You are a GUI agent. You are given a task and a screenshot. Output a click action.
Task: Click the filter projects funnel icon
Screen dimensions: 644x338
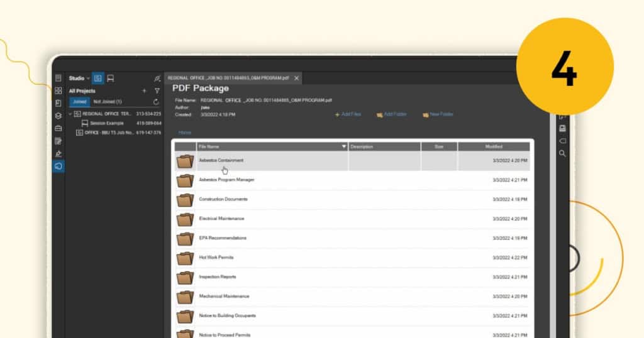click(157, 90)
